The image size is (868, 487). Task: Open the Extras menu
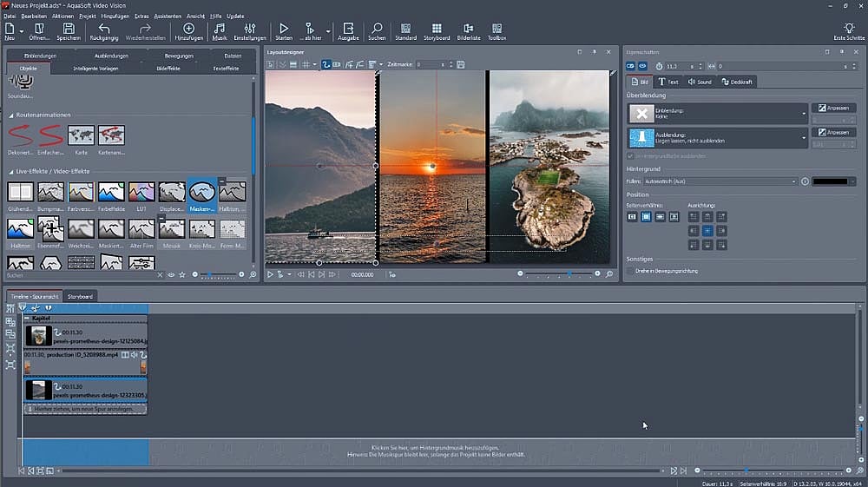(141, 16)
